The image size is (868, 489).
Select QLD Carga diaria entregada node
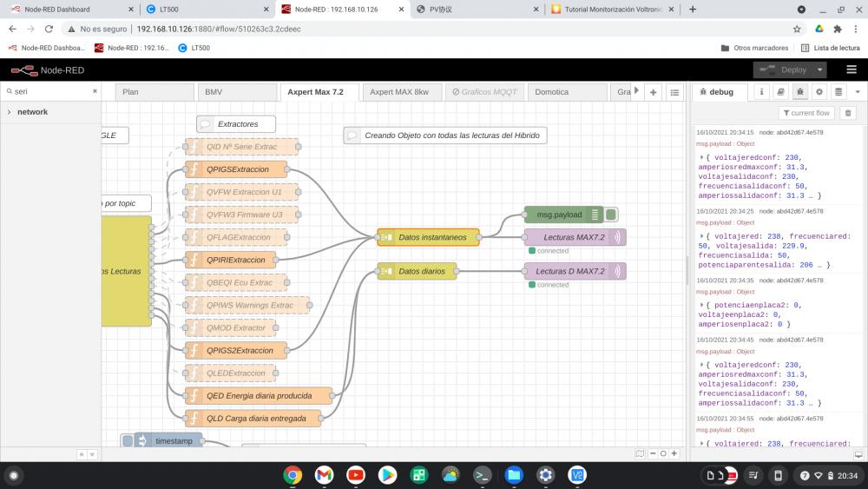click(253, 419)
